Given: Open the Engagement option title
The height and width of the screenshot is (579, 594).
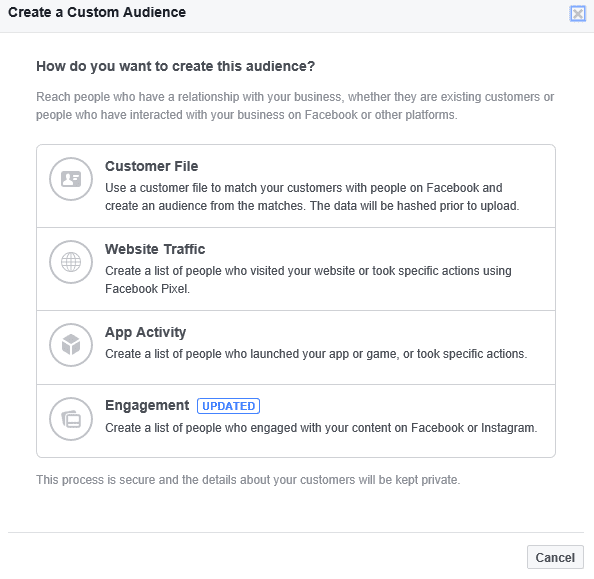Looking at the screenshot, I should (147, 405).
